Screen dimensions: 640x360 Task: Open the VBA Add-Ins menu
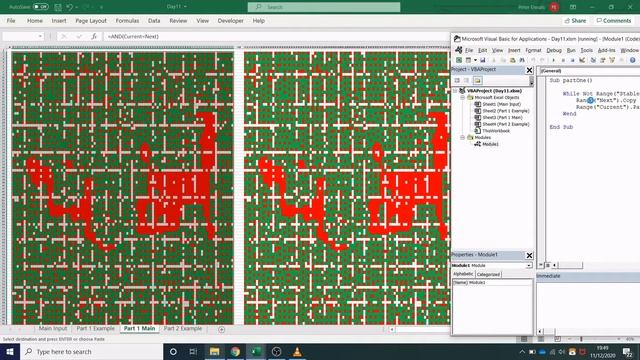tap(607, 50)
